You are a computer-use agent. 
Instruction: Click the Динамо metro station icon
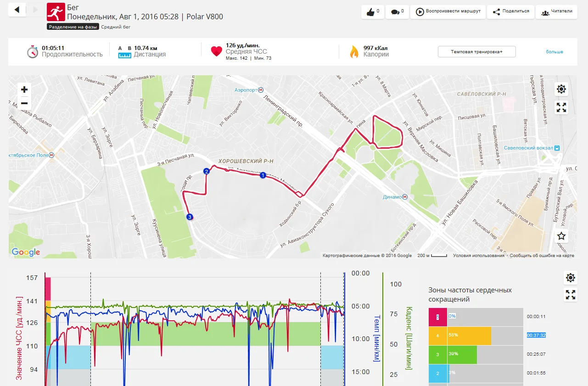[405, 197]
